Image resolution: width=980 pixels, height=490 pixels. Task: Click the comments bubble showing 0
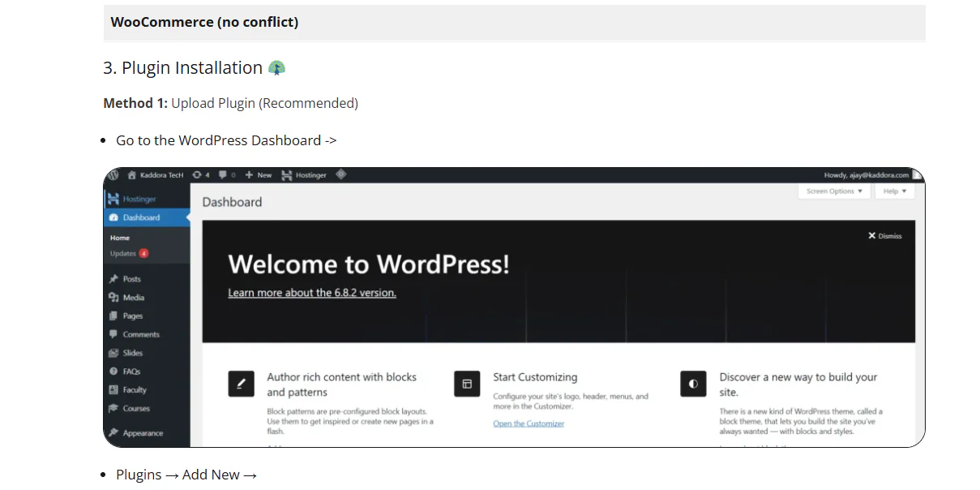(225, 174)
